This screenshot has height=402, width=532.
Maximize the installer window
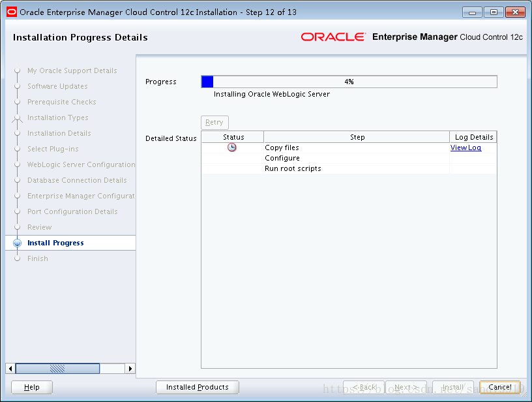tap(494, 12)
